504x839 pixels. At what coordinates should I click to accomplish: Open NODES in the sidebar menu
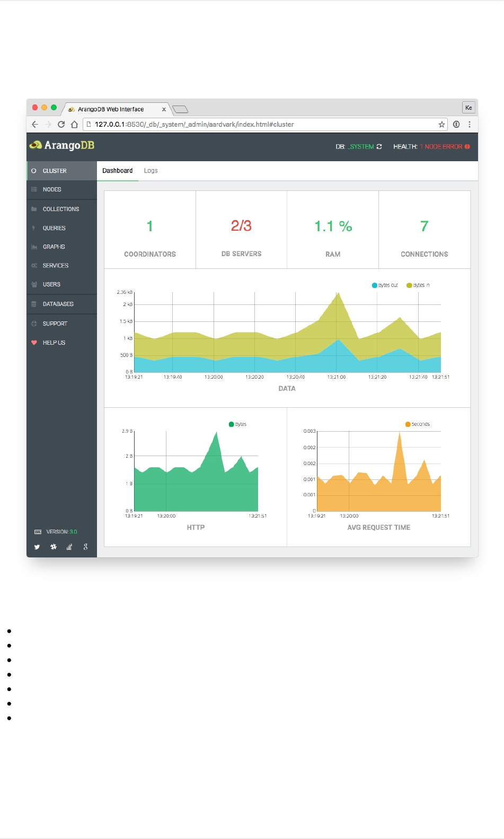[52, 189]
